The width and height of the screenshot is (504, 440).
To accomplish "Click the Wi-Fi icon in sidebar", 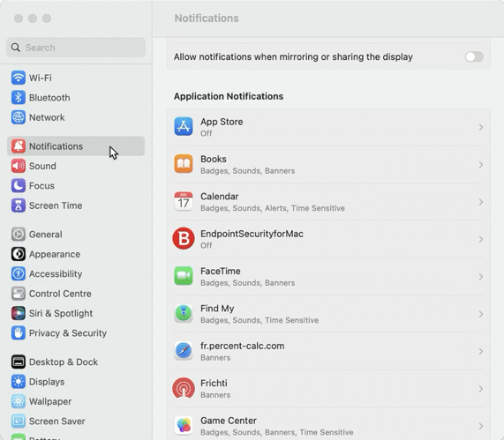I will [19, 78].
